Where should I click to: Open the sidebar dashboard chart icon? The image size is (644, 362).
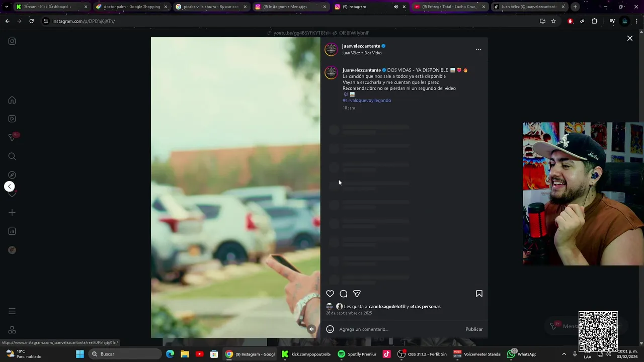[x=12, y=231]
